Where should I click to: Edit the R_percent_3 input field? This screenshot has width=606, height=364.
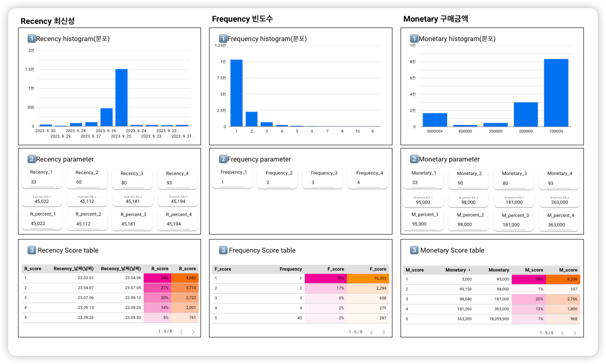point(132,224)
